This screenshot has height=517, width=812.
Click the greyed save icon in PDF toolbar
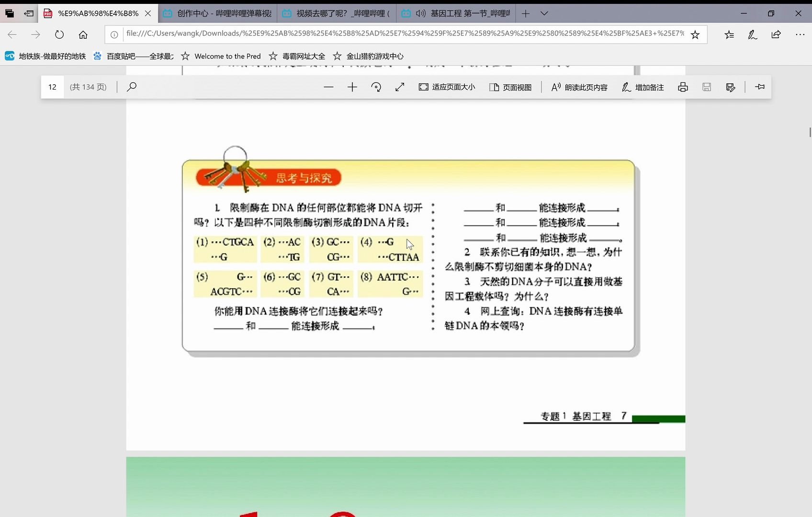point(707,87)
